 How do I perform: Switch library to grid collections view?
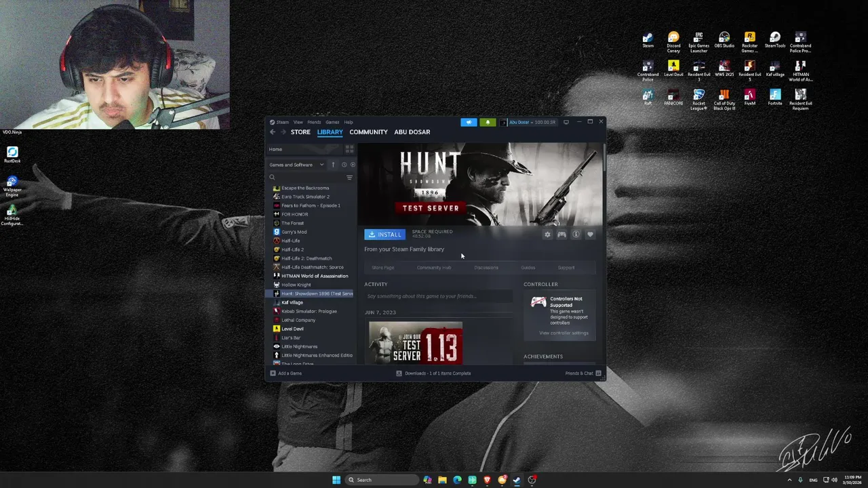click(x=350, y=149)
